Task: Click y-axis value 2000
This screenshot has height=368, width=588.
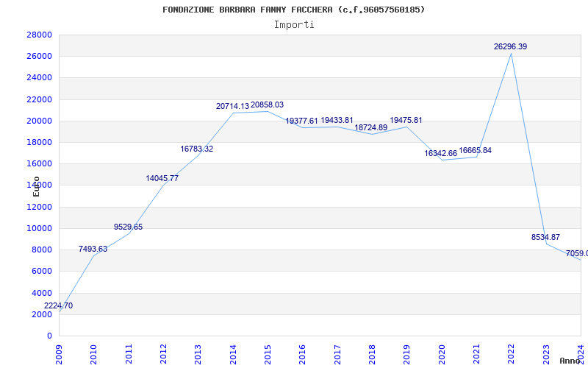Action: (42, 314)
